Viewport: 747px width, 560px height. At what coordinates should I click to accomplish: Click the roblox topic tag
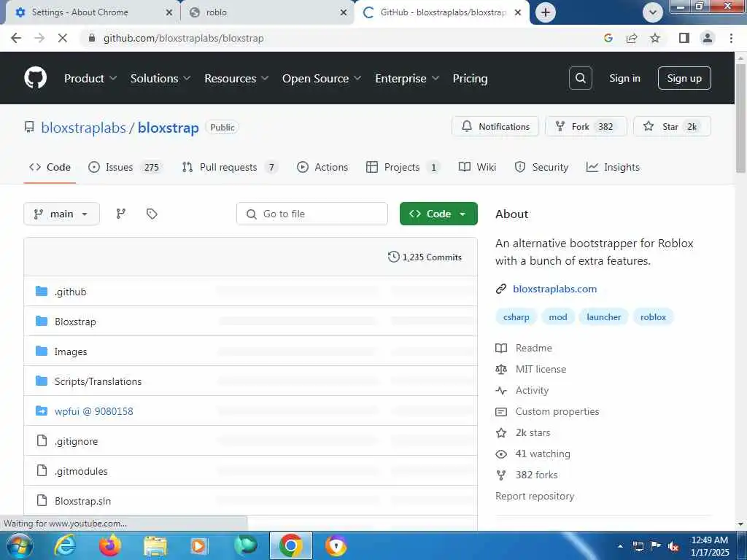653,317
